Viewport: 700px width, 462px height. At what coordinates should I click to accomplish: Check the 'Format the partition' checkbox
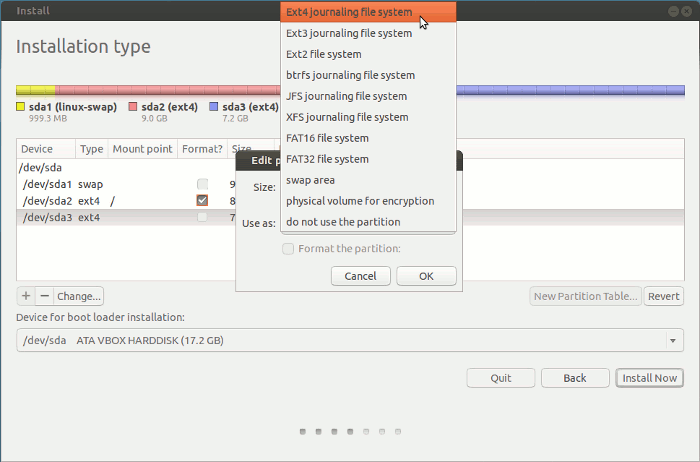point(289,249)
